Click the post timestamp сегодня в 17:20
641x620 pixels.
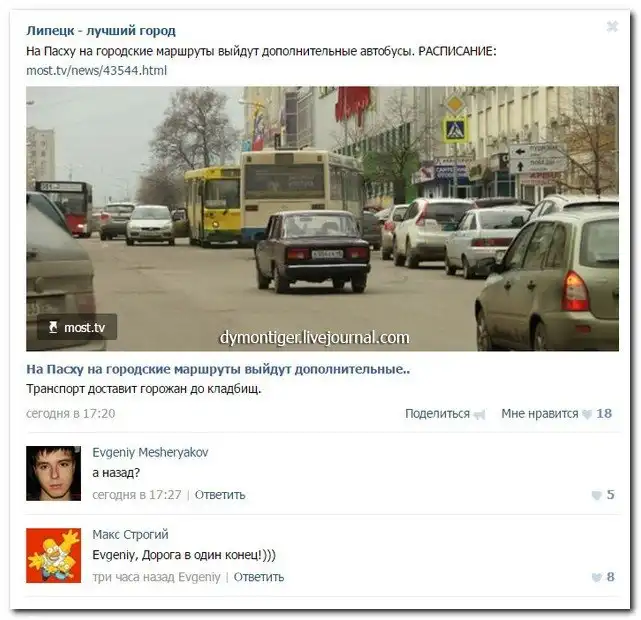71,414
